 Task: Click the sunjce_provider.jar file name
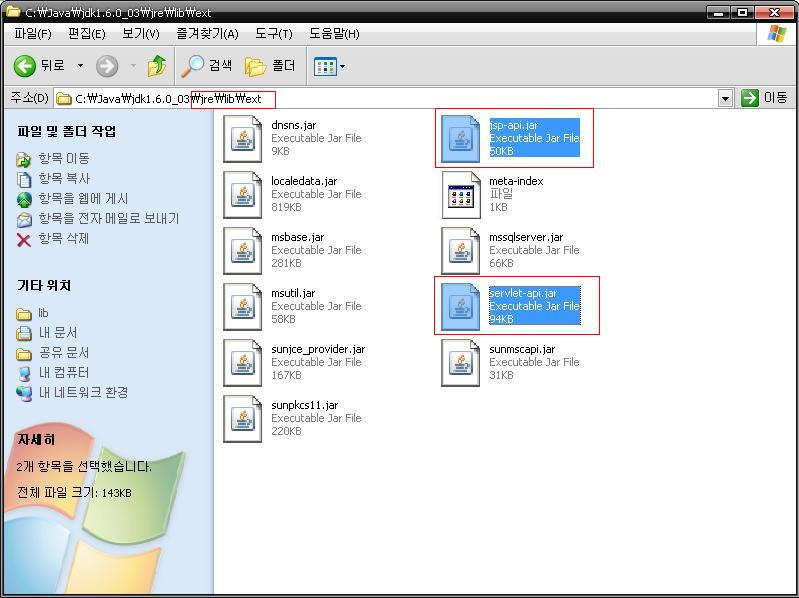click(318, 349)
